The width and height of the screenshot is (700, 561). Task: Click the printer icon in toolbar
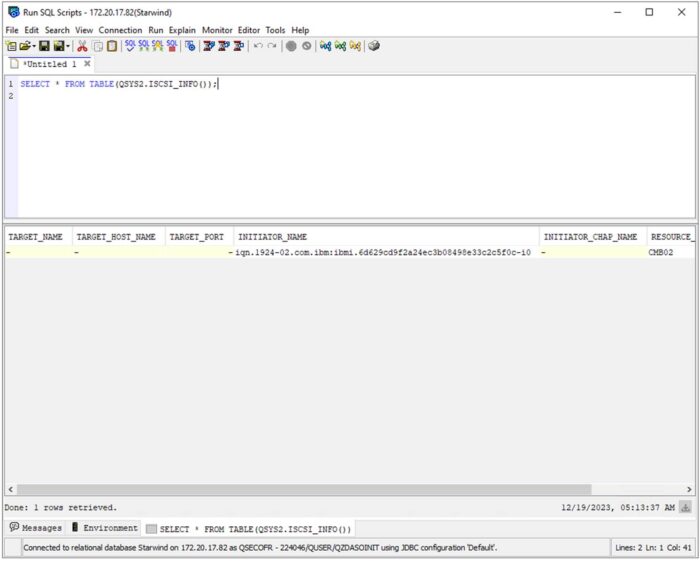click(x=374, y=46)
